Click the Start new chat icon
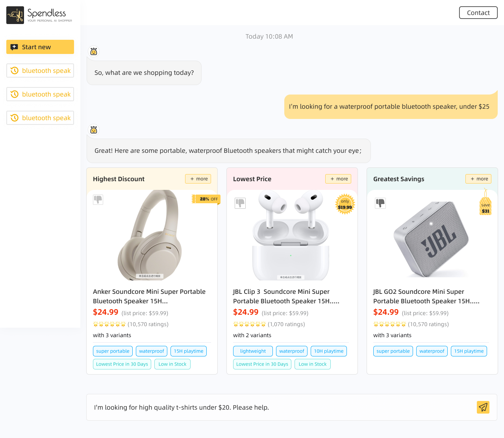 (x=14, y=47)
